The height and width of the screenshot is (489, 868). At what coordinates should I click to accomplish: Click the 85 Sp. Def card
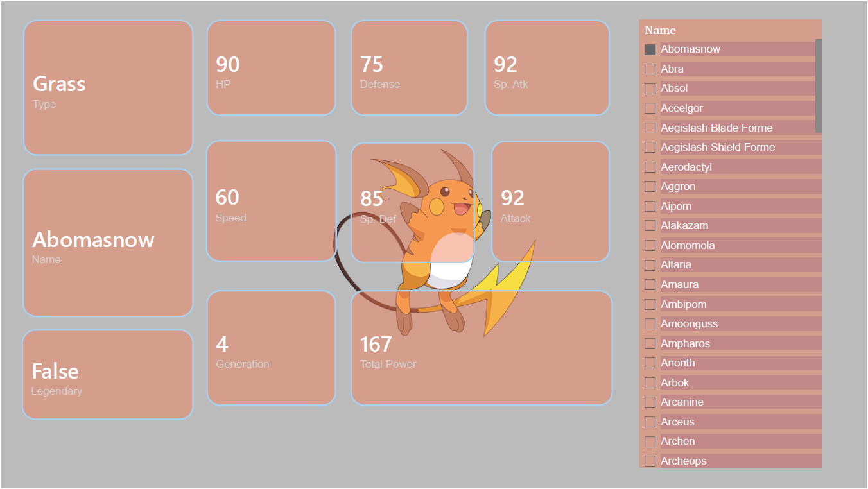coord(413,203)
